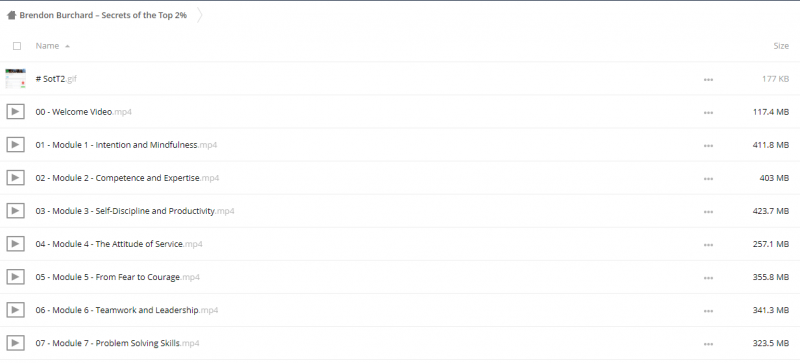The width and height of the screenshot is (800, 363).
Task: Open the Brendon Burchard – Secrets of the Top 2% breadcrumb
Action: [103, 15]
